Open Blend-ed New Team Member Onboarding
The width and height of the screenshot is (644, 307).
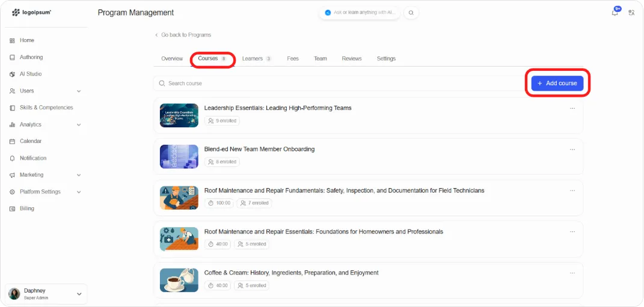coord(259,149)
